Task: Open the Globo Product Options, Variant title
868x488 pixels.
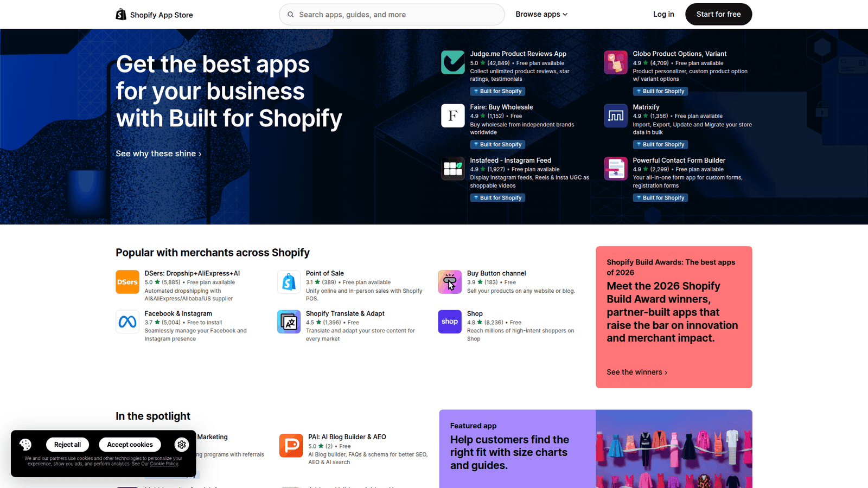Action: [x=679, y=54]
